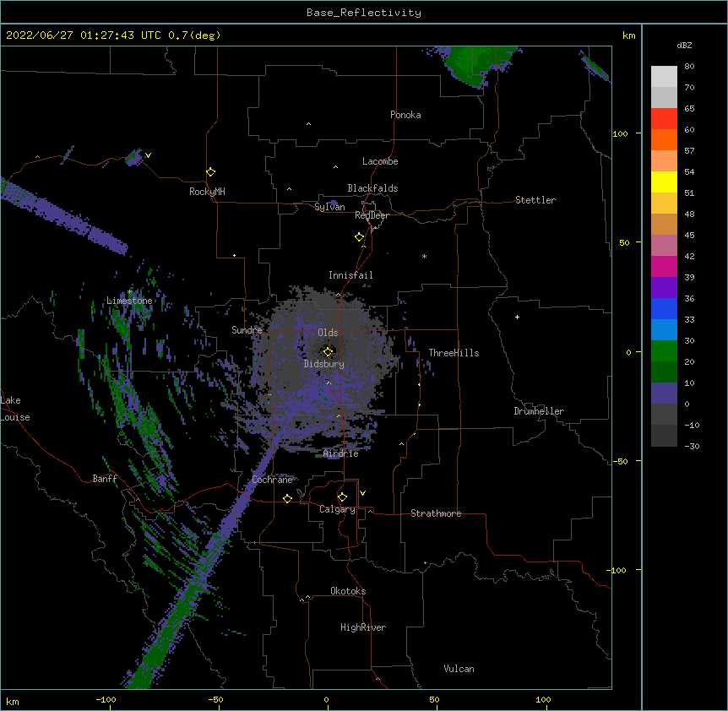Click the Ponoka city label
The width and height of the screenshot is (728, 711).
click(x=405, y=115)
